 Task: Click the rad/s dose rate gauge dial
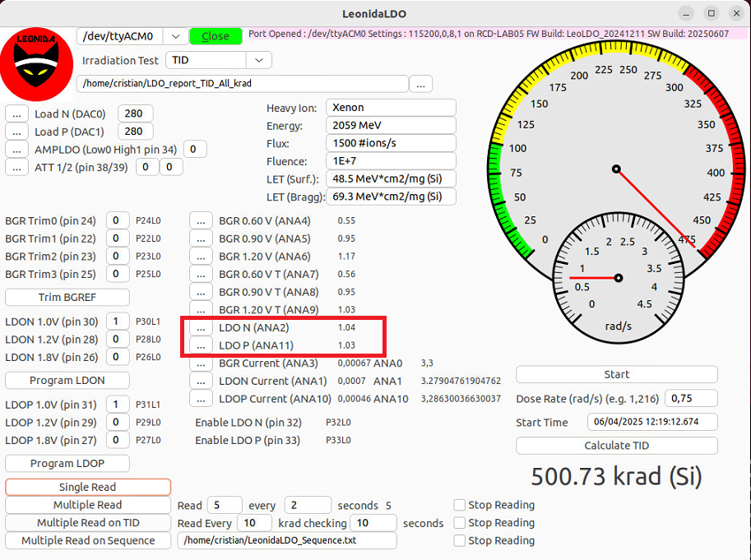pos(619,278)
